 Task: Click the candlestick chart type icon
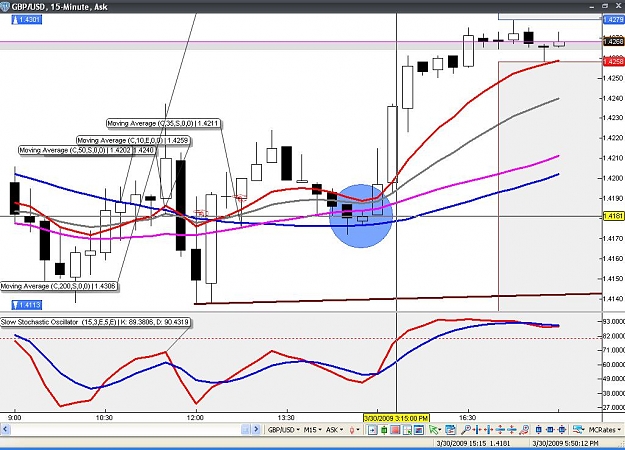(x=352, y=430)
